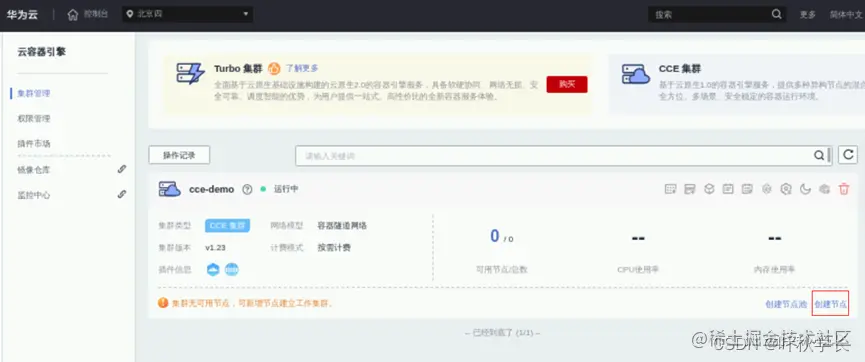Image resolution: width=865 pixels, height=362 pixels.
Task: Click the stacked layers icon in cce-demo toolbar
Action: click(709, 189)
